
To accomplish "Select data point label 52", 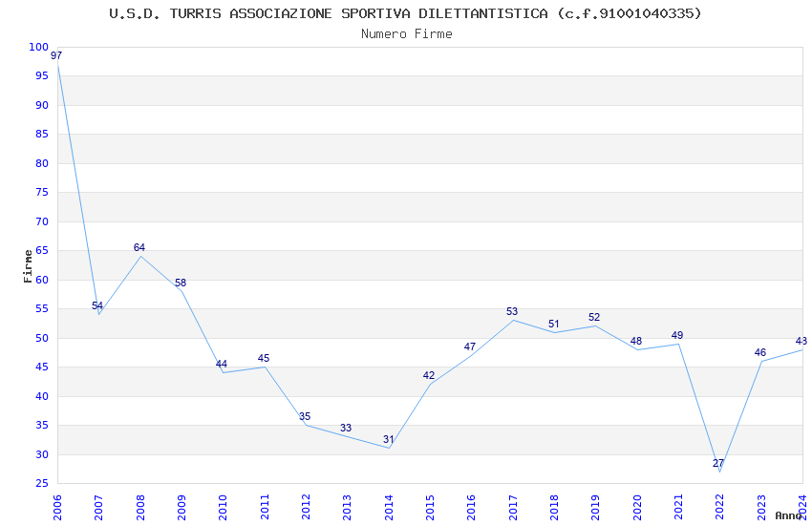I will [x=594, y=317].
